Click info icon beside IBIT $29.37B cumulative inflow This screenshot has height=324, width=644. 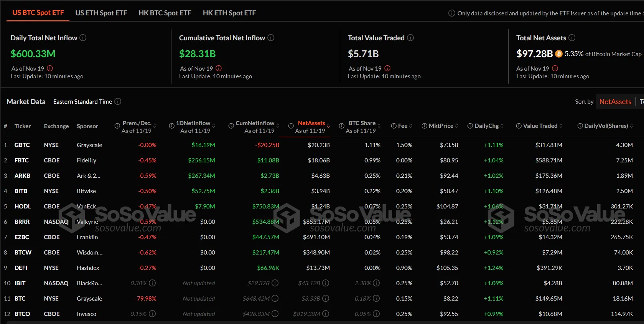click(x=275, y=283)
